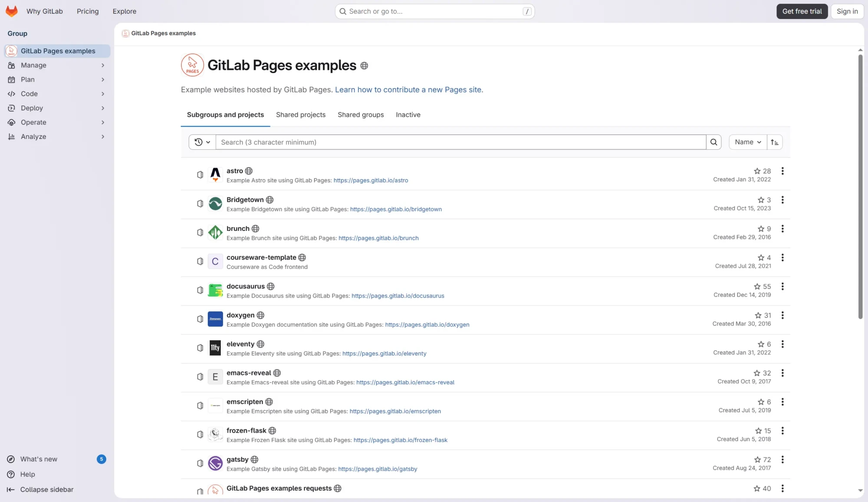Open the Name sort-by dropdown
The image size is (868, 502).
[748, 142]
